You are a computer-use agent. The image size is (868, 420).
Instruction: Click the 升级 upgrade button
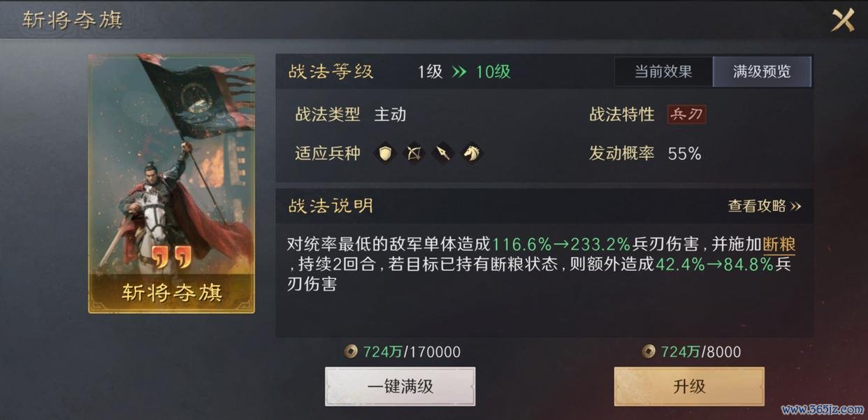tap(689, 386)
